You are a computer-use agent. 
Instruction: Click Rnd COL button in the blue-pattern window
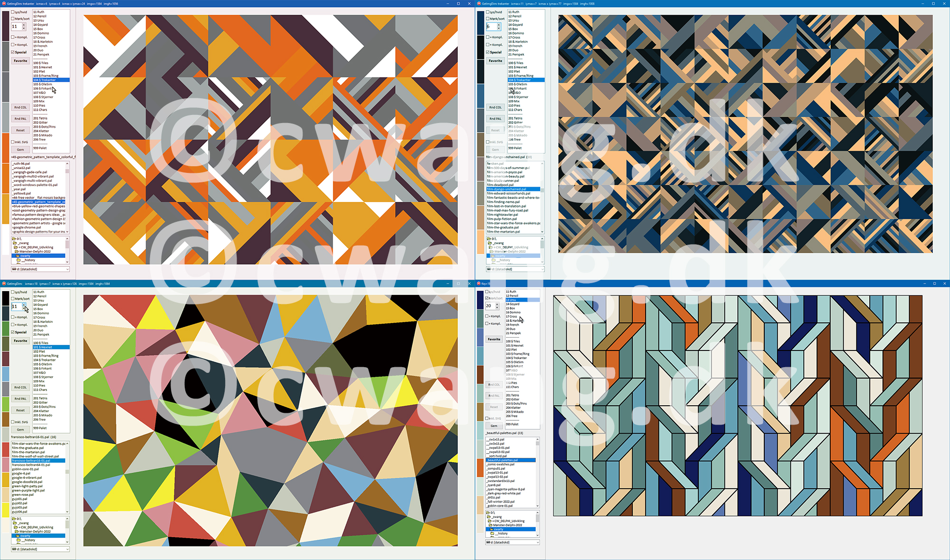click(x=495, y=107)
